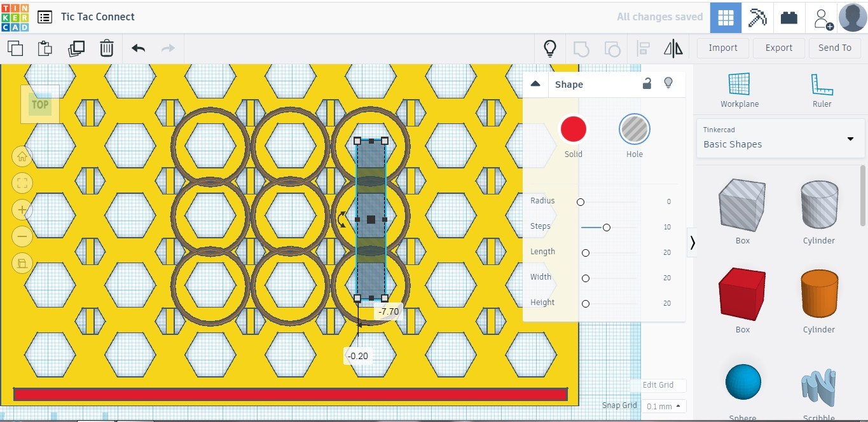Click the Radius value 0
Screen dimensions: 868x422
(x=668, y=201)
